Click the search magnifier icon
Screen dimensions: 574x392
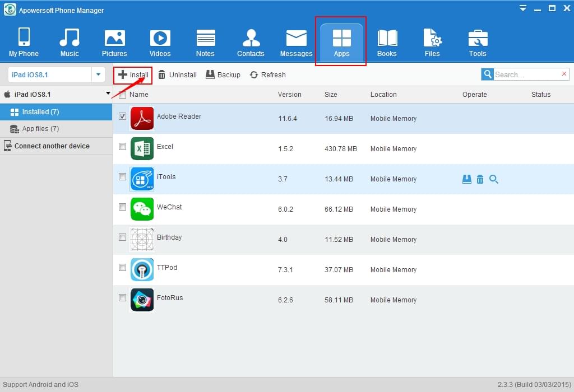pos(487,74)
